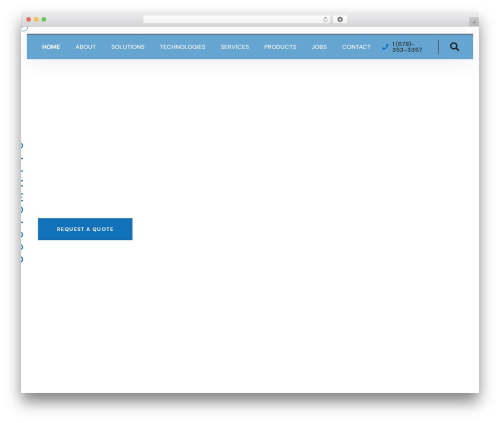The width and height of the screenshot is (500, 423).
Task: Call the phone number 1(678)-353-3357
Action: click(x=407, y=47)
